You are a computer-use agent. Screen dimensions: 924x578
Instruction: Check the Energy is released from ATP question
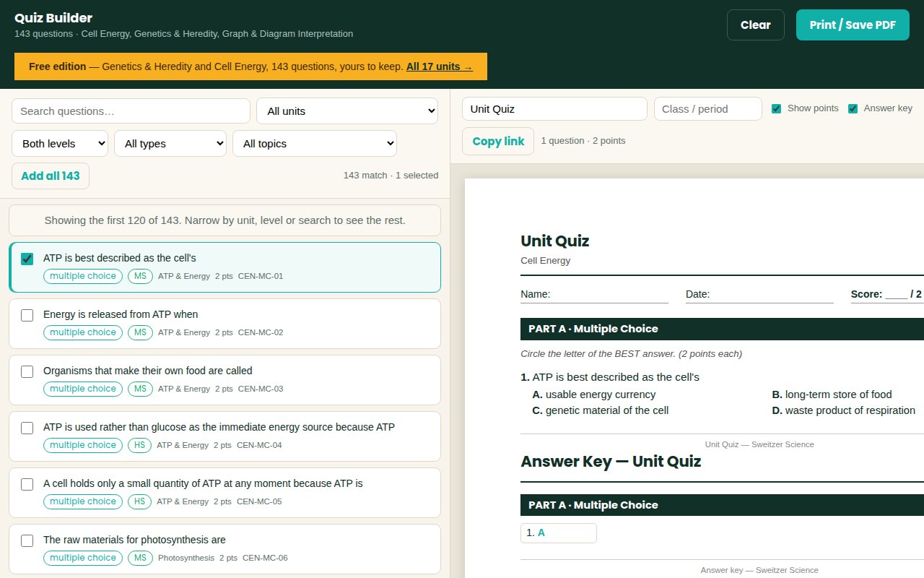[x=27, y=315]
